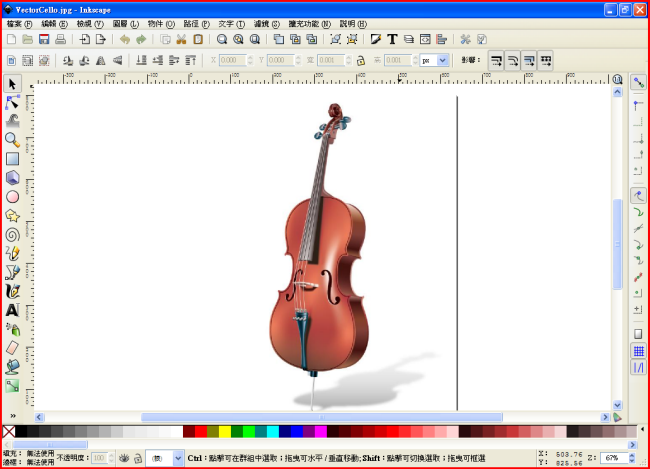Pick the 3D Box tool
The height and width of the screenshot is (469, 650).
coord(12,178)
